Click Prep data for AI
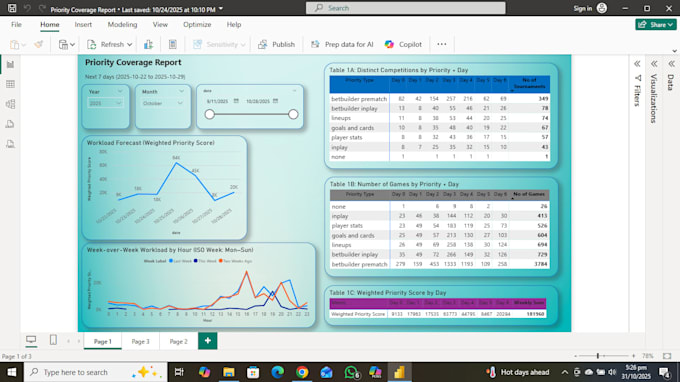The width and height of the screenshot is (680, 382). 342,45
